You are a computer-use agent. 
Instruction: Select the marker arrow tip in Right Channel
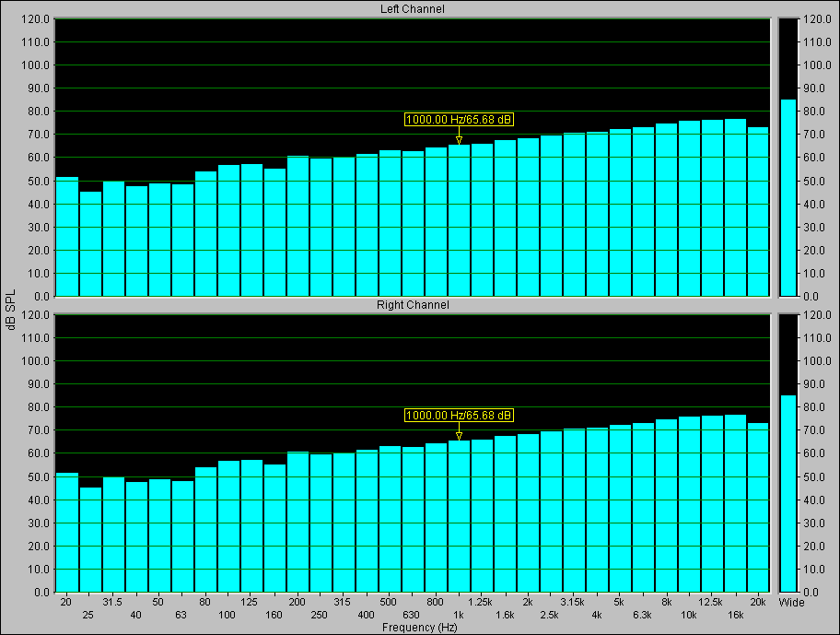tap(459, 437)
